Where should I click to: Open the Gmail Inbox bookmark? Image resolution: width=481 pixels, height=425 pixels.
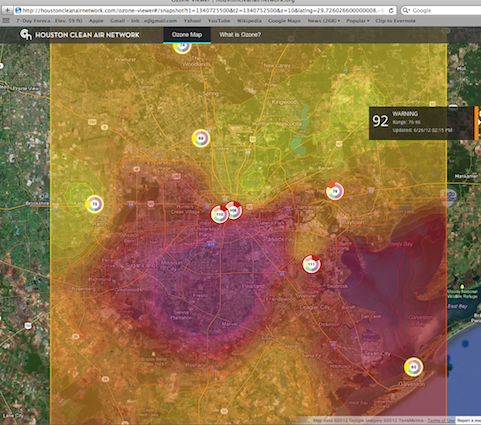pyautogui.click(x=143, y=21)
